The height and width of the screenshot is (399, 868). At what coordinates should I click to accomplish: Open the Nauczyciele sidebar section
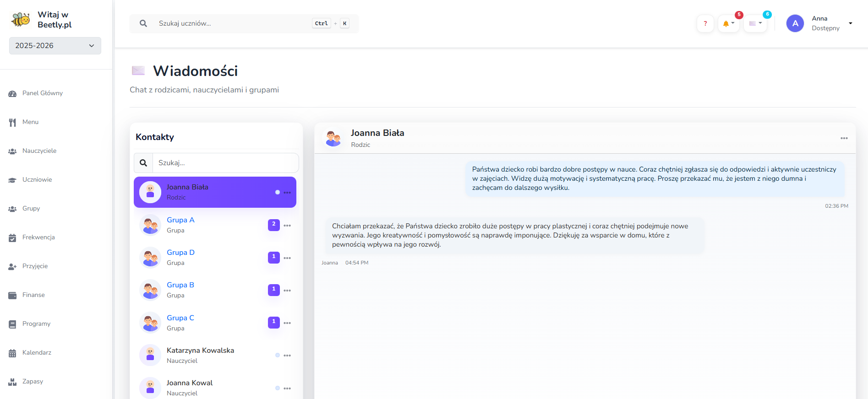pos(39,151)
